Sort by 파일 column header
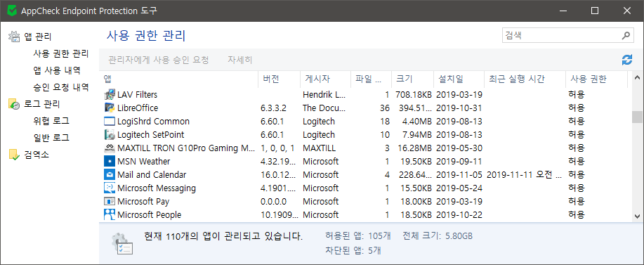 [x=372, y=79]
